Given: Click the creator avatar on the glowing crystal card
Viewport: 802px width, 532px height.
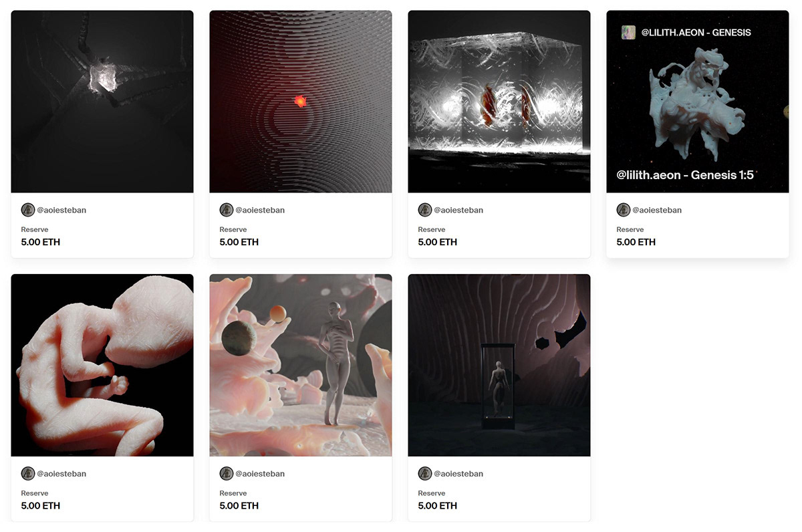Looking at the screenshot, I should coord(28,210).
